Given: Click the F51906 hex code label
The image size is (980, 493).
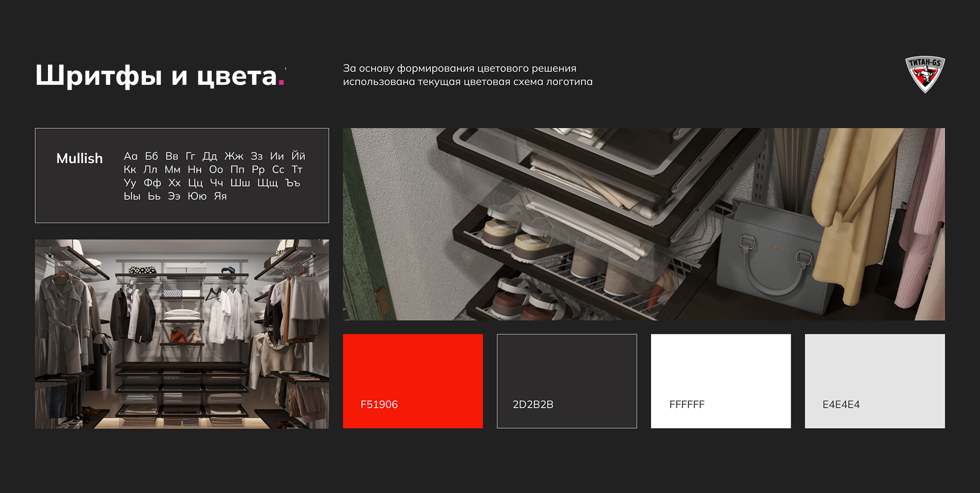Looking at the screenshot, I should (x=379, y=405).
